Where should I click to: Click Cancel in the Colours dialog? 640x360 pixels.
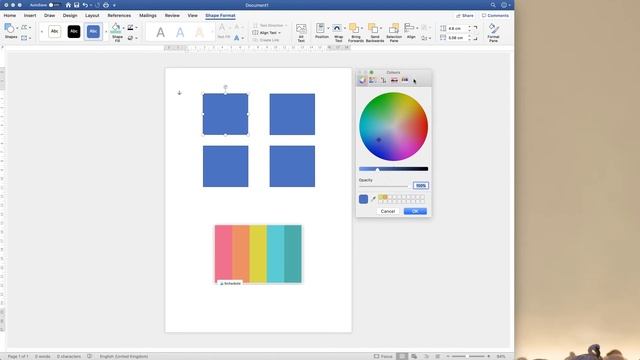click(x=388, y=211)
